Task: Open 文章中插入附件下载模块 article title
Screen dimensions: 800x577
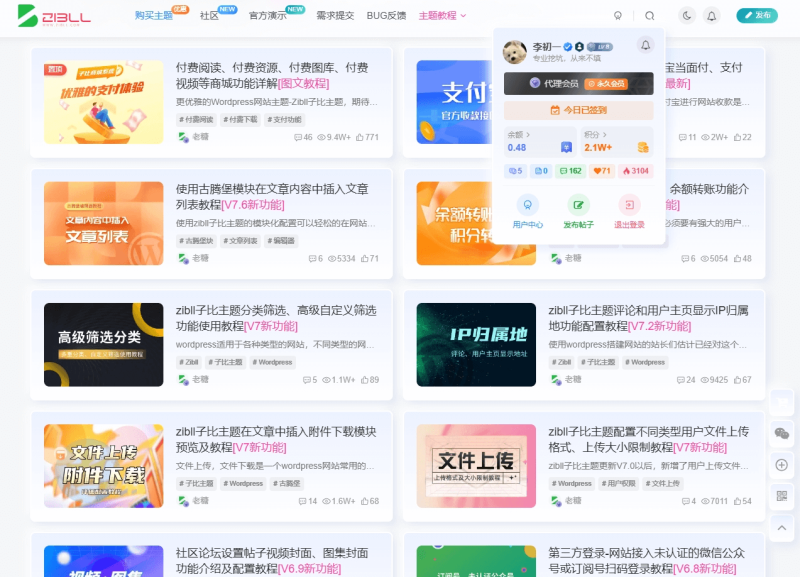Action: point(276,440)
